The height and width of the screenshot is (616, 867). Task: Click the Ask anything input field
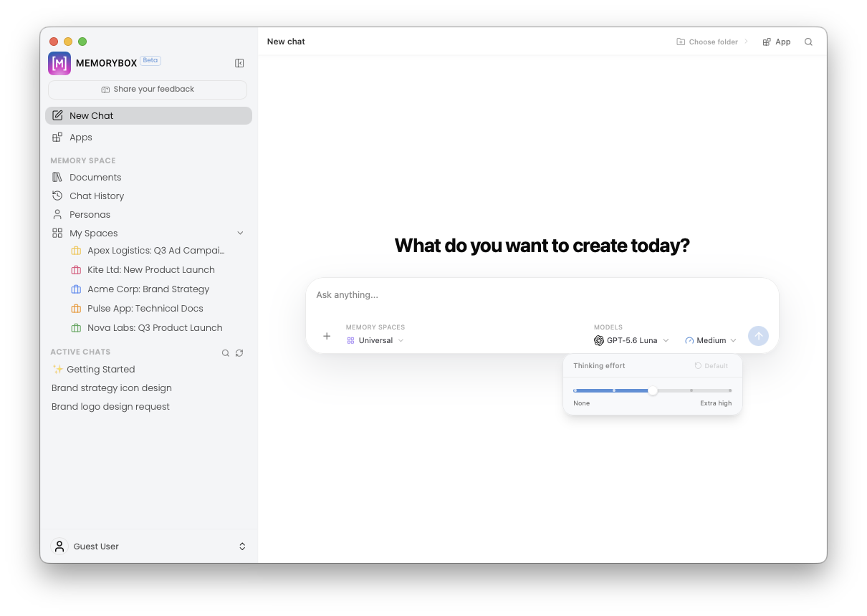(x=542, y=295)
